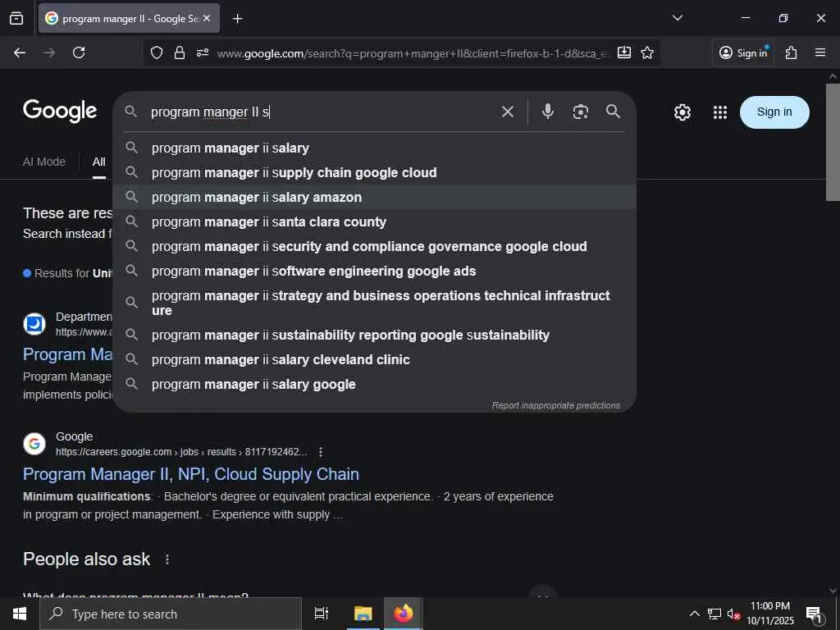Screen dimensions: 840x630
Task: Click the Firefox taskbar icon
Action: [404, 614]
